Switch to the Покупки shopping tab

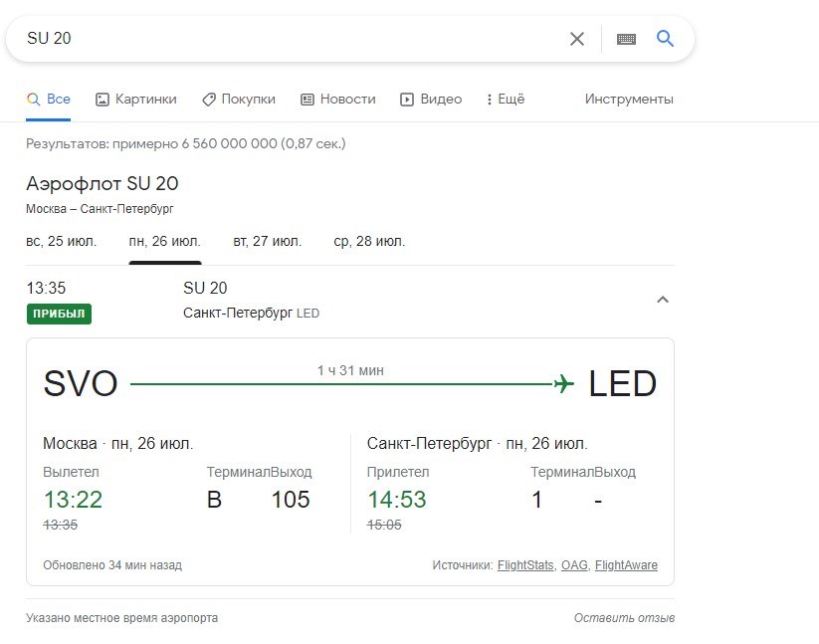click(x=238, y=100)
